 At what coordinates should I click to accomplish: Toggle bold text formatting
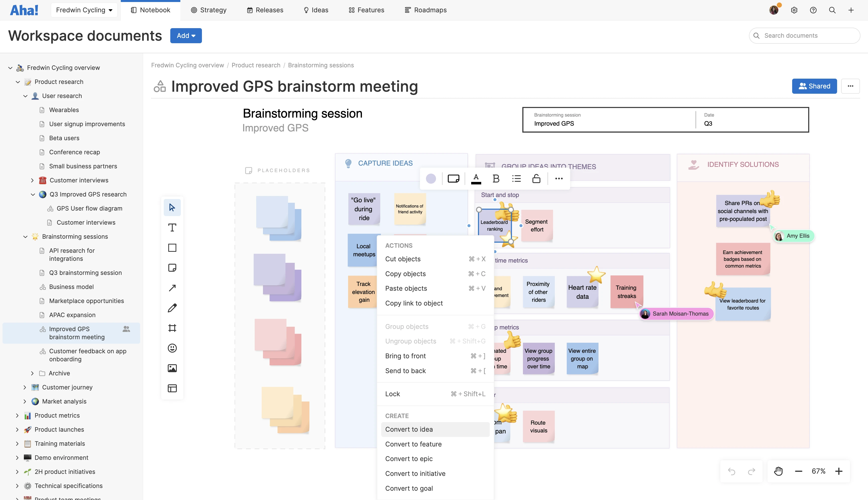pyautogui.click(x=496, y=179)
